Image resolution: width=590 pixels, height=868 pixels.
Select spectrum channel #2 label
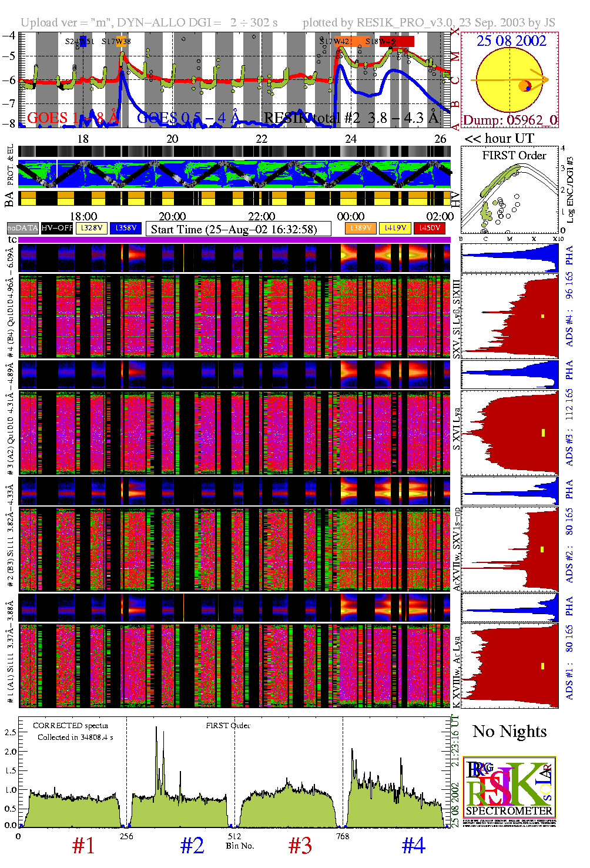[x=192, y=846]
